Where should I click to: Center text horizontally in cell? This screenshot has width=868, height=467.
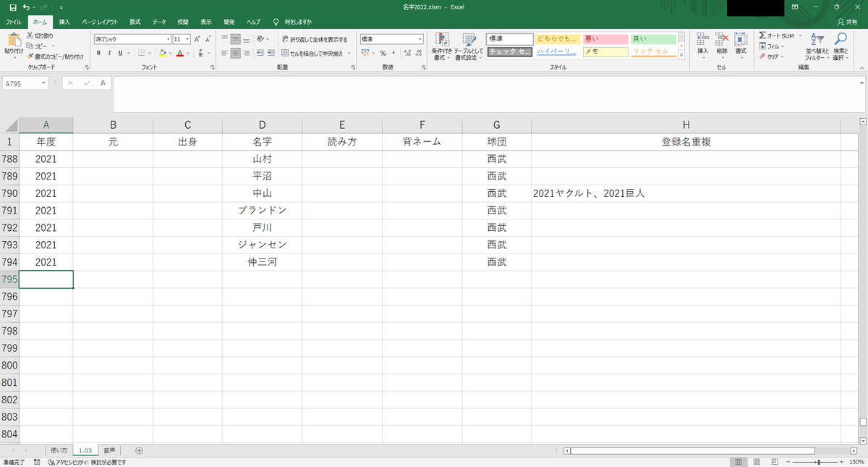pyautogui.click(x=236, y=53)
